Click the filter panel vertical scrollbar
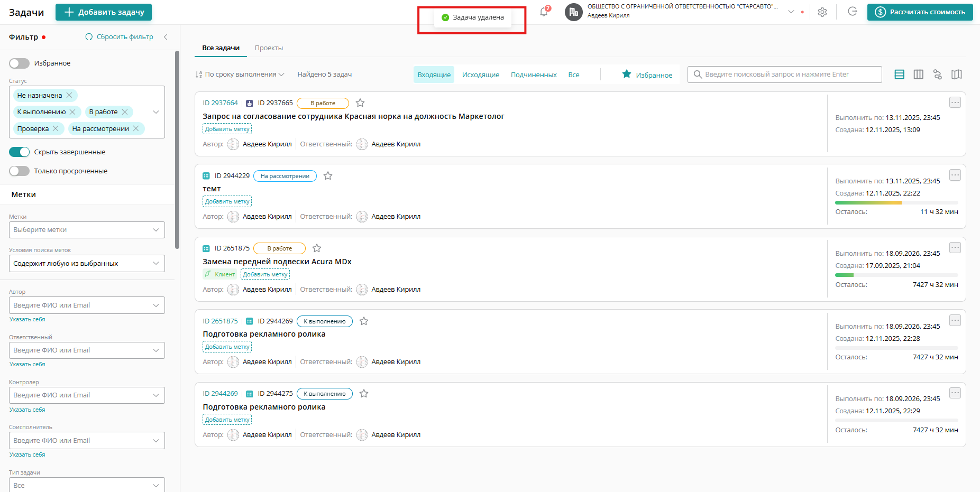Screen dimensions: 980x492 click(177, 150)
